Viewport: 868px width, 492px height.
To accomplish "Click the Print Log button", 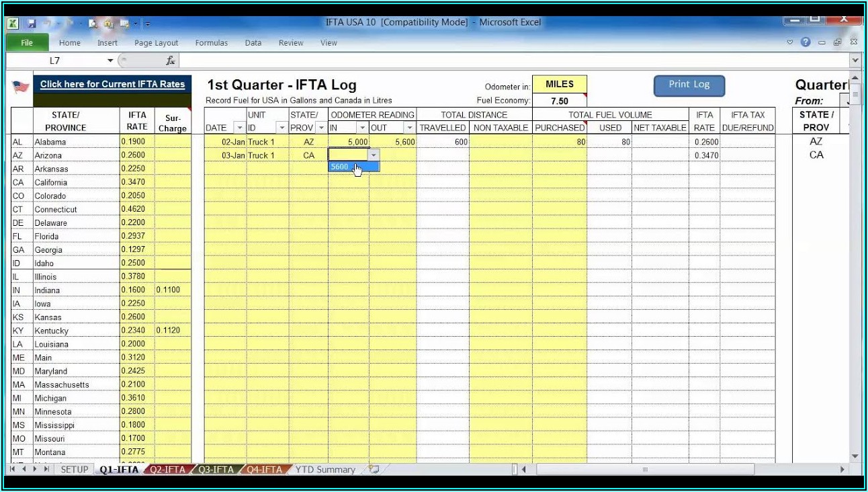I will pos(689,85).
